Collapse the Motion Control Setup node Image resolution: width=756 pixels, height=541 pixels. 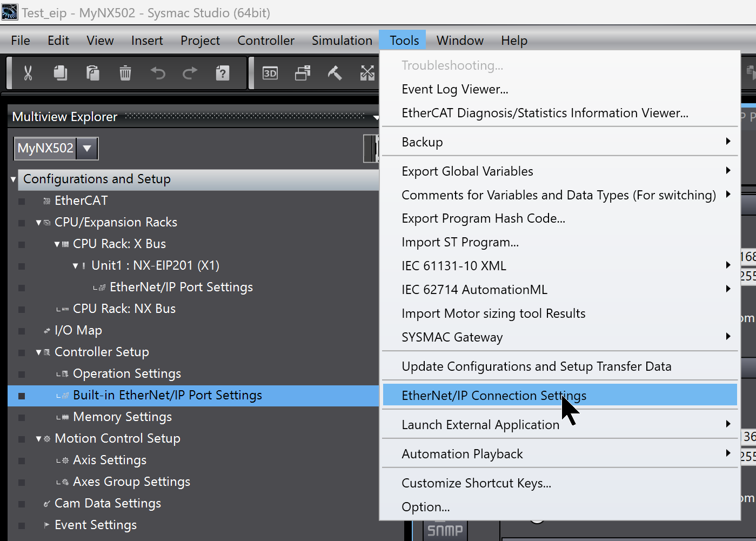tap(38, 439)
